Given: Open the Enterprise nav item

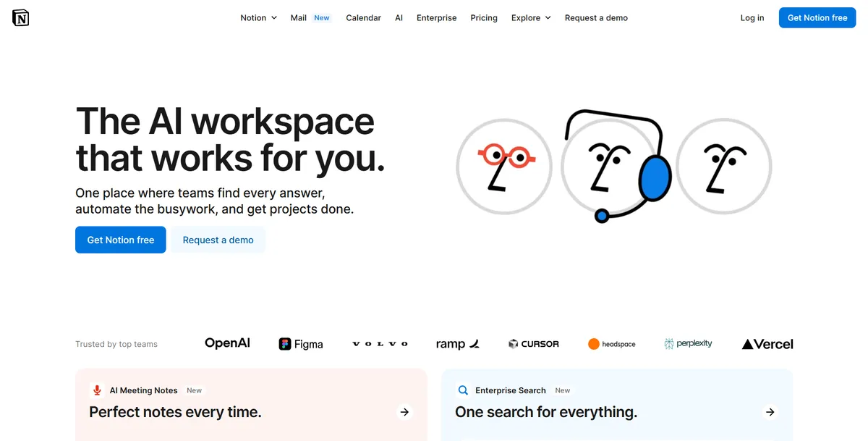Looking at the screenshot, I should 436,18.
